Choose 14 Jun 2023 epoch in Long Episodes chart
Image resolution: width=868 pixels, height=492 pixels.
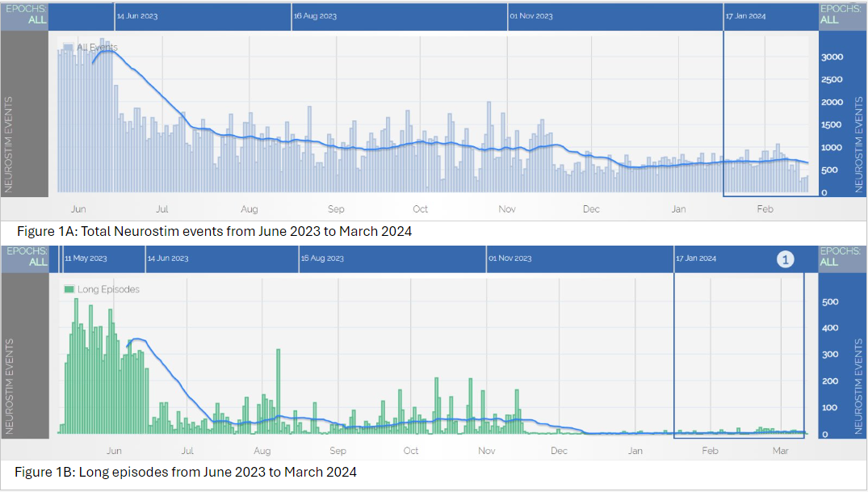(168, 259)
